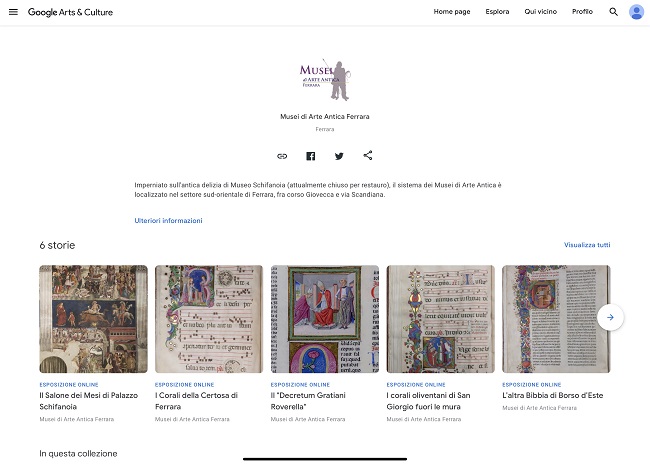
Task: Open the user profile avatar
Action: click(636, 12)
